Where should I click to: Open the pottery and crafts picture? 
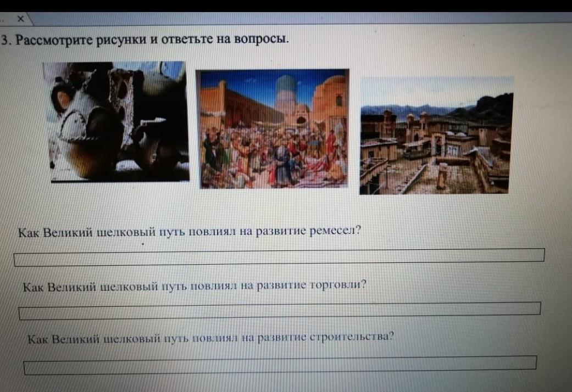click(116, 122)
